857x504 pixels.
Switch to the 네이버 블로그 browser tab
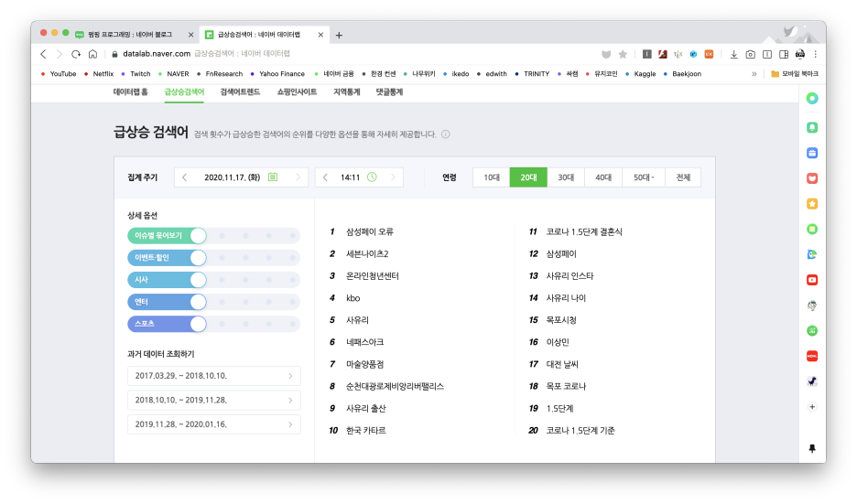pyautogui.click(x=134, y=35)
